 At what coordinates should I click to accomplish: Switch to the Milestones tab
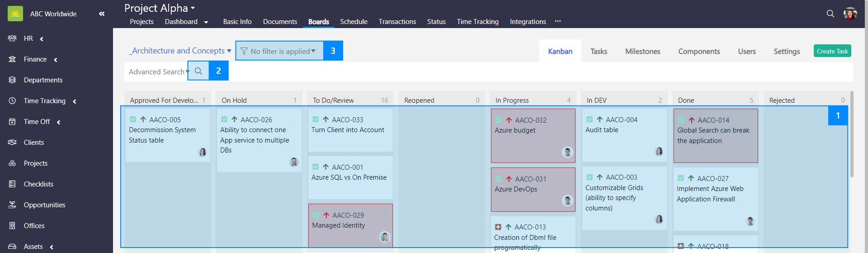coord(642,52)
